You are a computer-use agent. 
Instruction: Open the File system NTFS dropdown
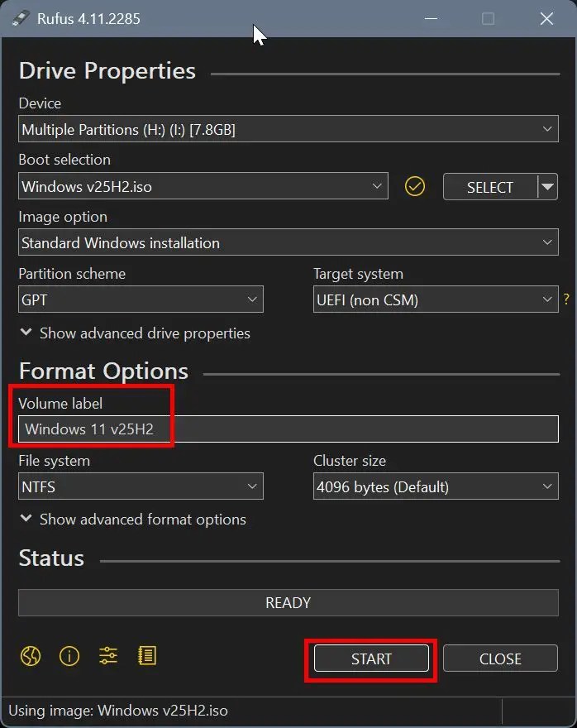(x=141, y=486)
